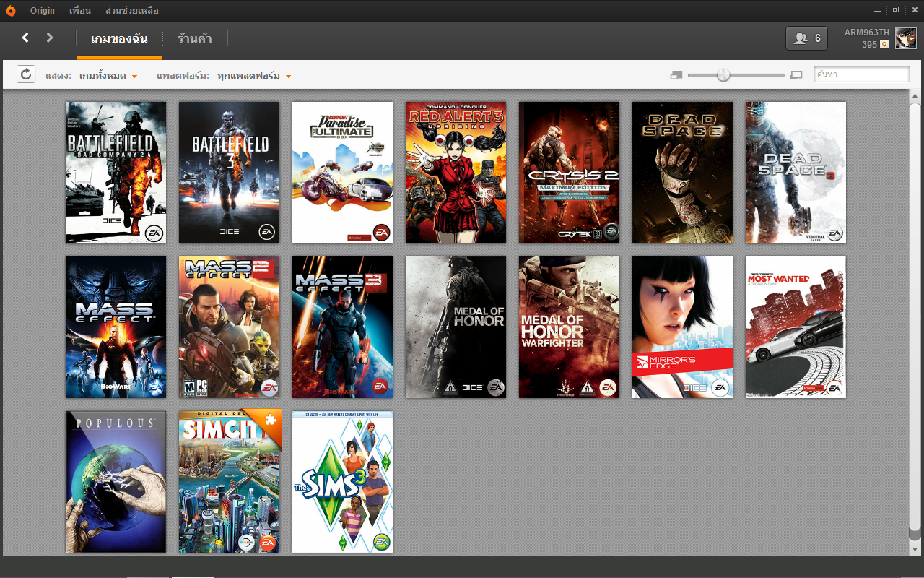Go forward with the right arrow
This screenshot has height=578, width=924.
50,38
